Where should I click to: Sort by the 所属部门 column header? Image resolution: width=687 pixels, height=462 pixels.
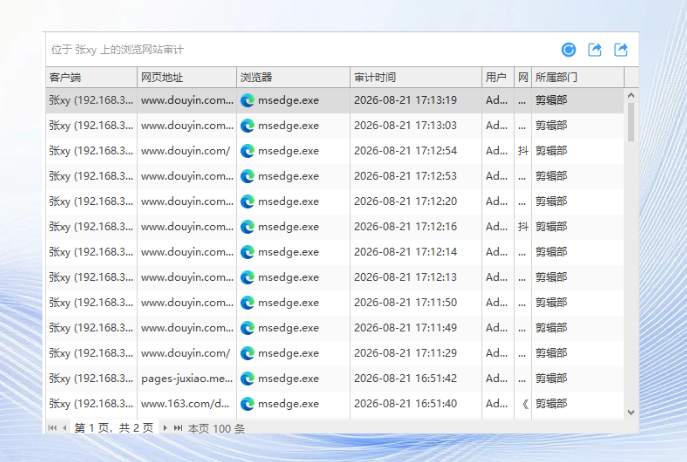(578, 78)
